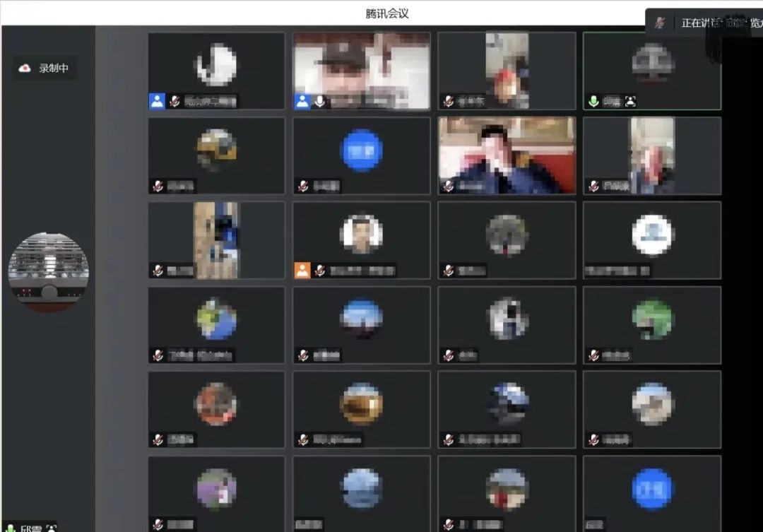
Task: Click the green microphone icon beside 邱雪
Action: pos(10,528)
